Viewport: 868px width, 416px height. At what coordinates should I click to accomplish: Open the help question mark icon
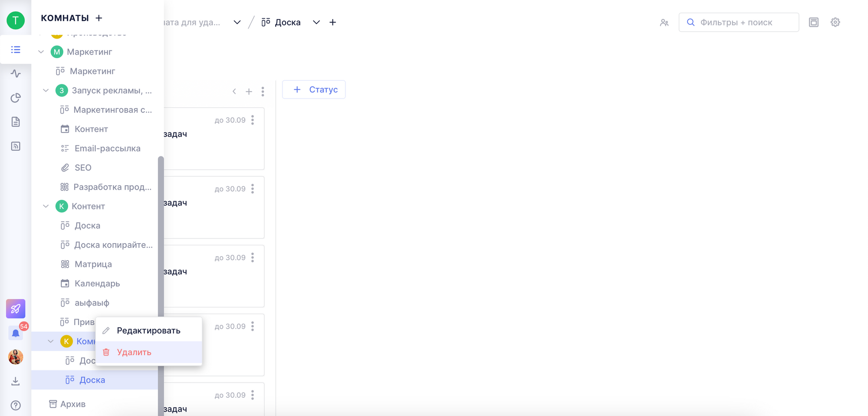[x=16, y=405]
